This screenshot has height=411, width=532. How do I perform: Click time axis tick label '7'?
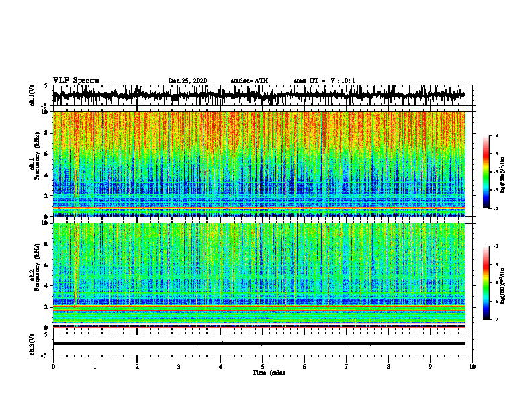coord(347,367)
